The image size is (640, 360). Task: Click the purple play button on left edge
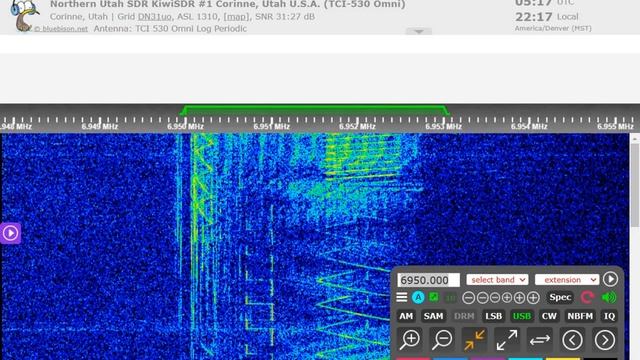(x=10, y=233)
